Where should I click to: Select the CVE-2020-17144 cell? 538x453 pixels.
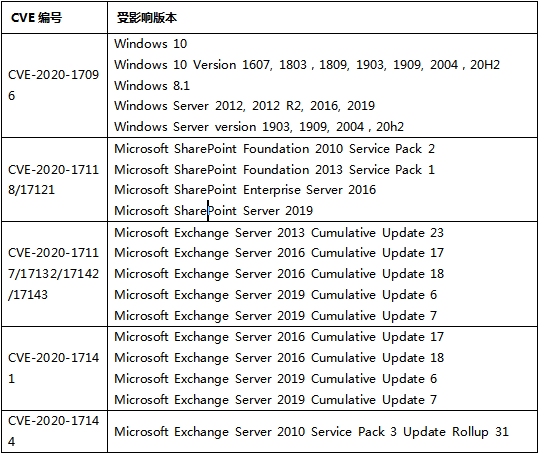coord(54,431)
